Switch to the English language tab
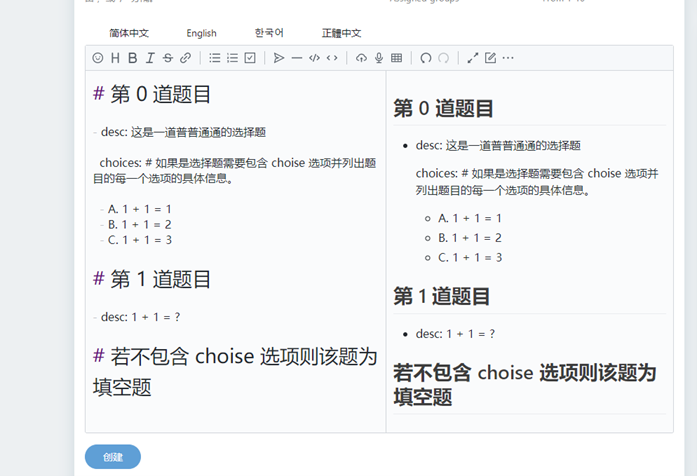Screen dimensions: 697x476 click(x=201, y=33)
